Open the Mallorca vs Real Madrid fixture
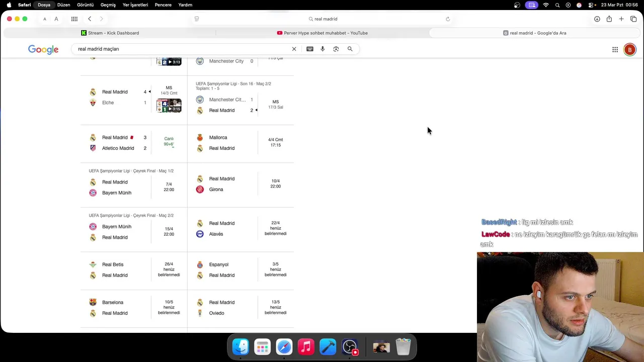This screenshot has width=644, height=362. click(240, 143)
